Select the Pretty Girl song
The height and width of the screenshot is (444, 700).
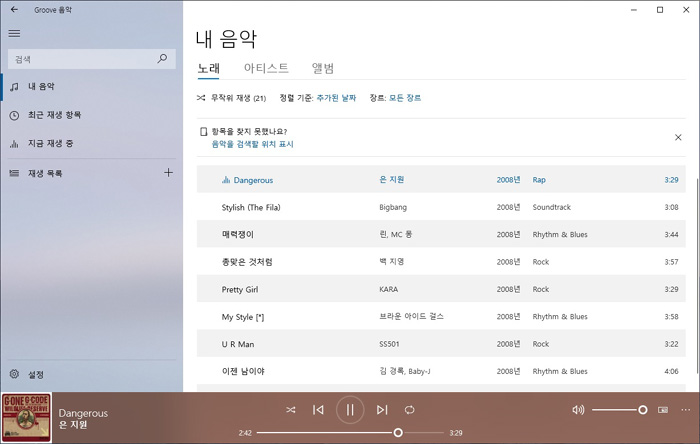click(240, 290)
